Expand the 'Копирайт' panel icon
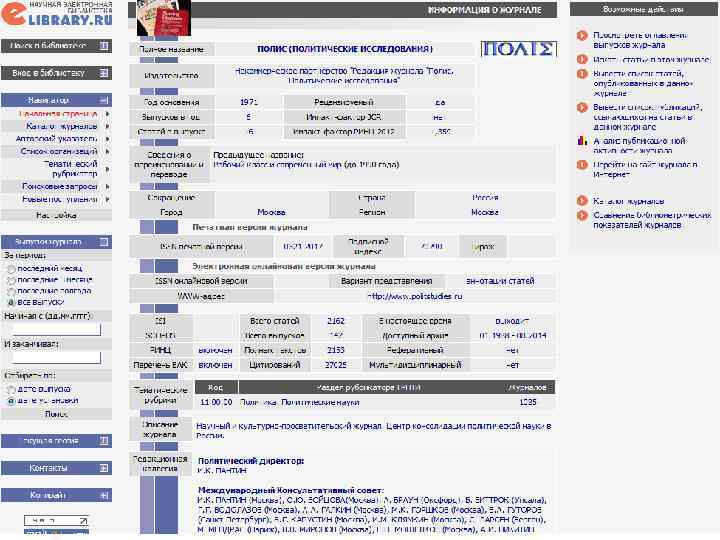The height and width of the screenshot is (540, 720). (104, 495)
